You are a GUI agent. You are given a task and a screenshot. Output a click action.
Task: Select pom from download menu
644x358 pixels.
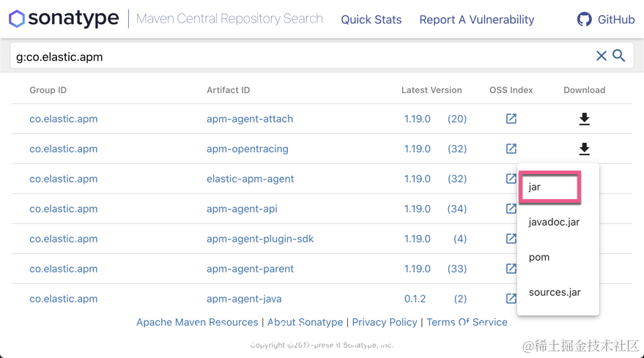tap(538, 258)
